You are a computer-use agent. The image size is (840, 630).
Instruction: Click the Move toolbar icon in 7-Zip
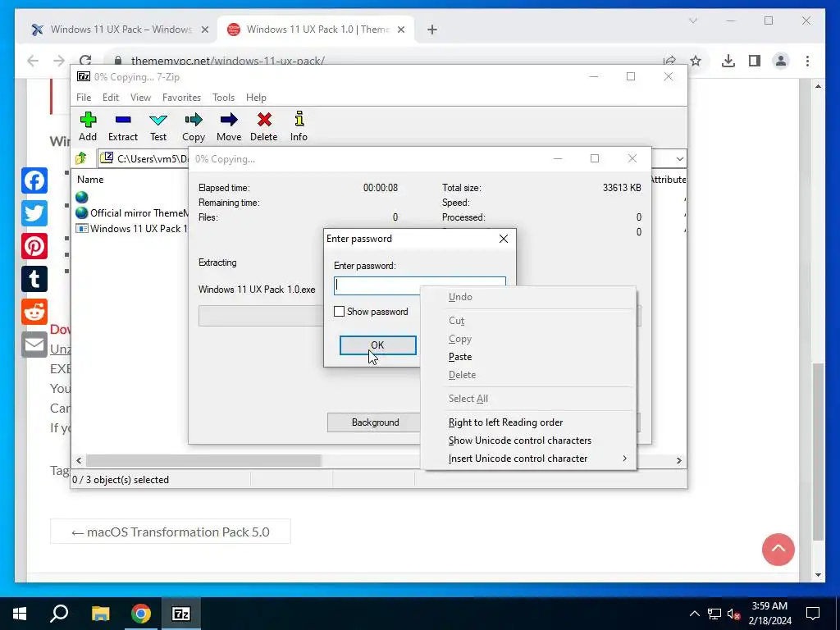tap(229, 126)
